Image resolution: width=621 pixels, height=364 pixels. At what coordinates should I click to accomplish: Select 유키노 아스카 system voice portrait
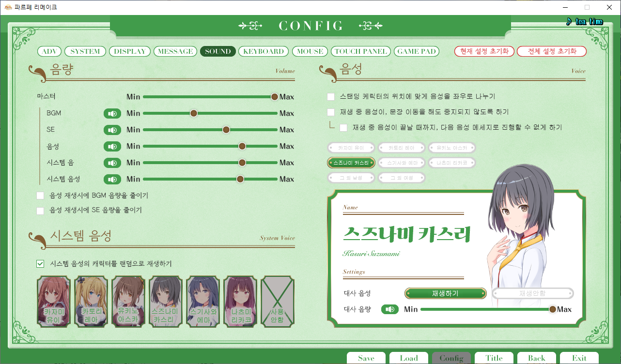click(128, 302)
